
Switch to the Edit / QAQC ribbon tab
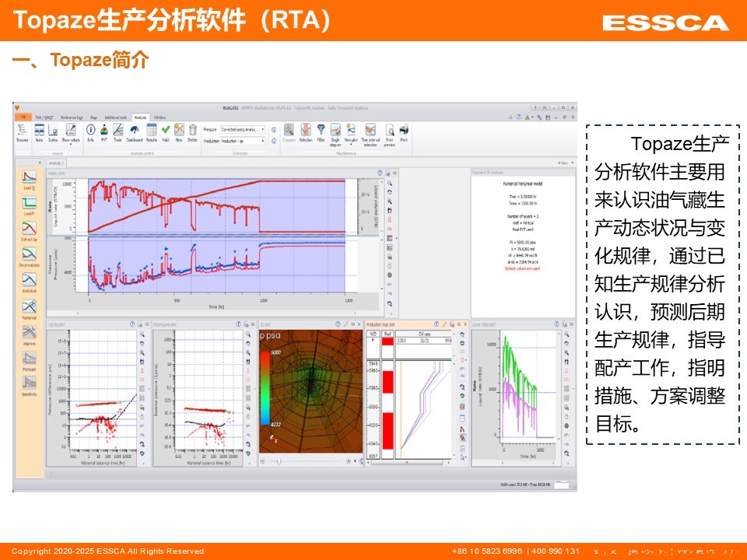(x=43, y=117)
